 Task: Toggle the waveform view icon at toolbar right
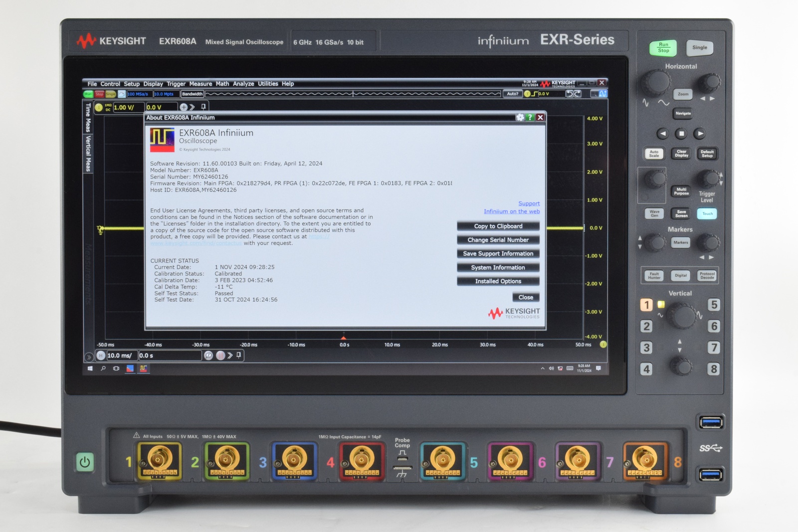602,94
